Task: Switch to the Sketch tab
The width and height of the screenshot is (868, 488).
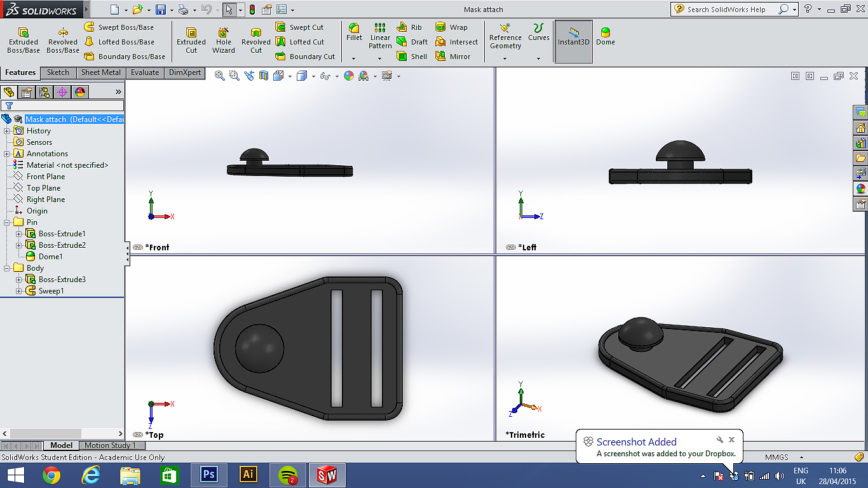Action: [58, 72]
